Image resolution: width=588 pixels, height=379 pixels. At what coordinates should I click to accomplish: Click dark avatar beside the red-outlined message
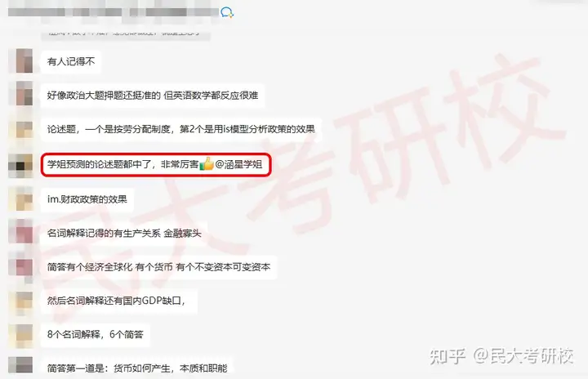click(x=21, y=165)
